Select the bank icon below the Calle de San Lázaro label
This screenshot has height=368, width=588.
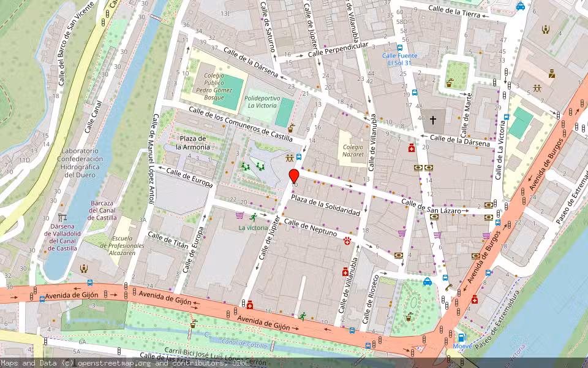pos(434,217)
